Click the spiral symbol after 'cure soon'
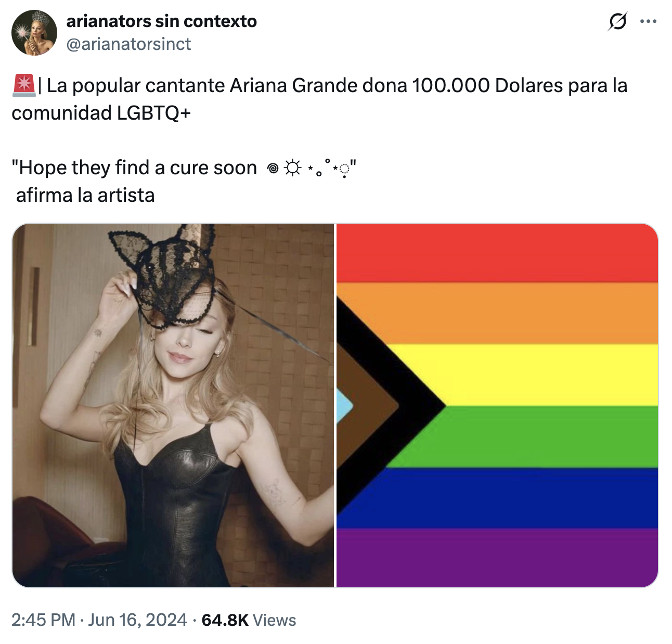The width and height of the screenshot is (672, 644). (273, 169)
